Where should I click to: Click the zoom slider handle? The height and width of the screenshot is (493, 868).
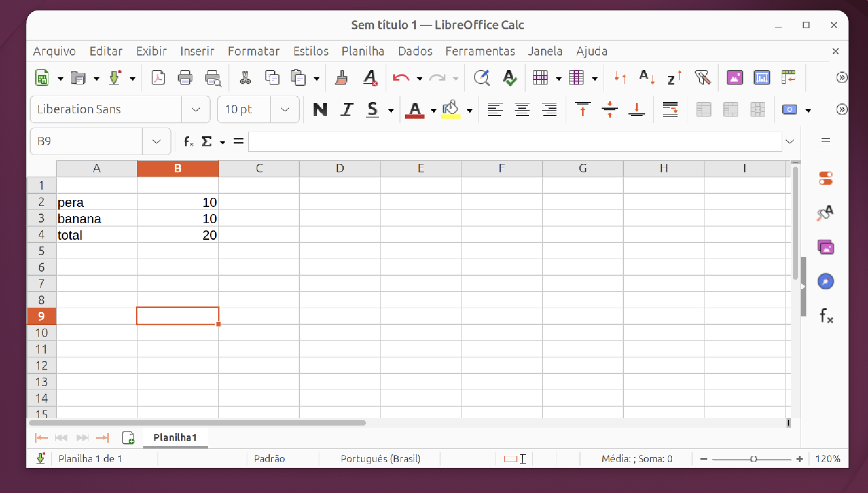753,459
